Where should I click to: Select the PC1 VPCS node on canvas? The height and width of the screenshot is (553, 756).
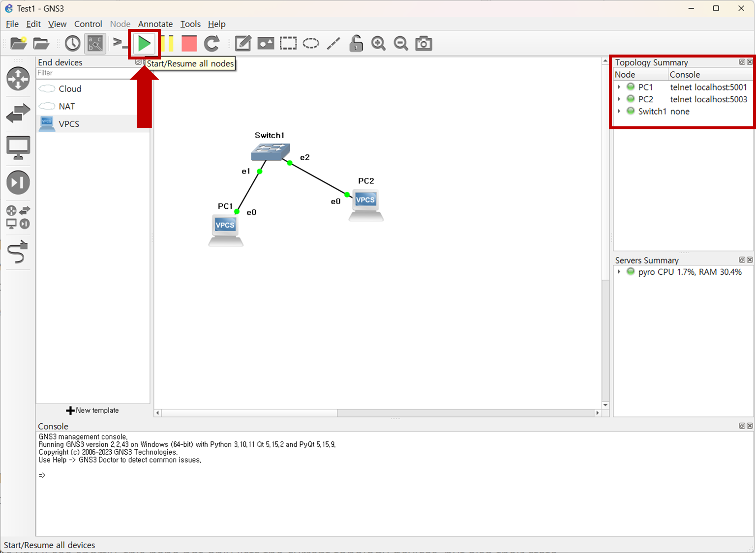pyautogui.click(x=225, y=230)
